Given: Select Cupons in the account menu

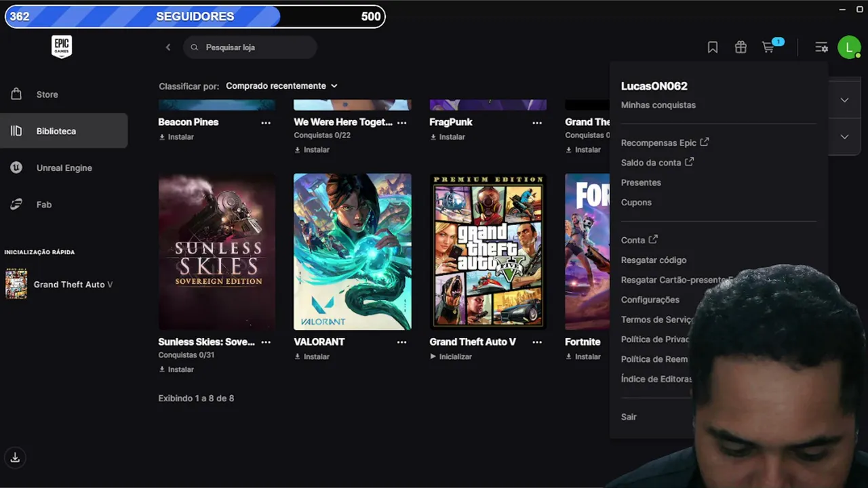Looking at the screenshot, I should point(636,203).
